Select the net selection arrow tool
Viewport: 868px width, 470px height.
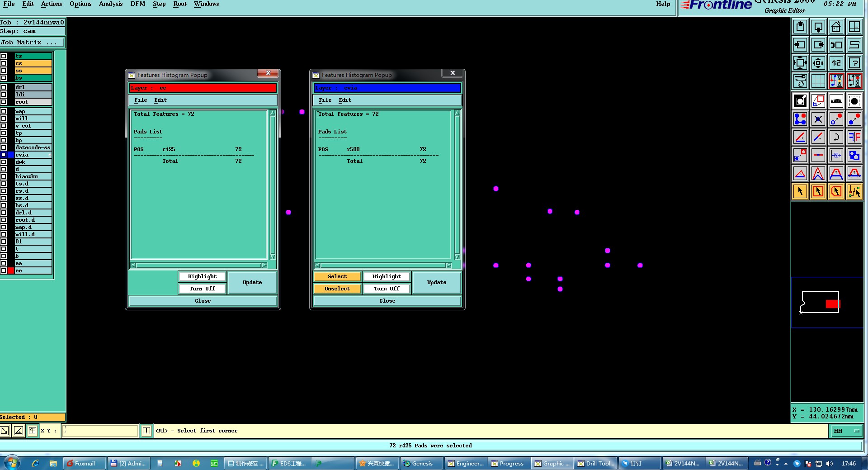coord(854,191)
